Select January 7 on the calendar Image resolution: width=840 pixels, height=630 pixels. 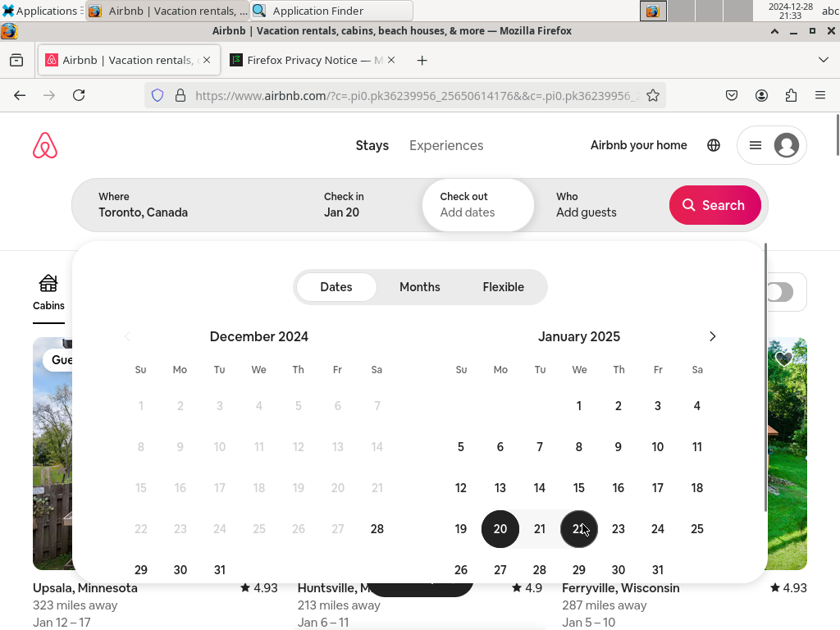(540, 447)
